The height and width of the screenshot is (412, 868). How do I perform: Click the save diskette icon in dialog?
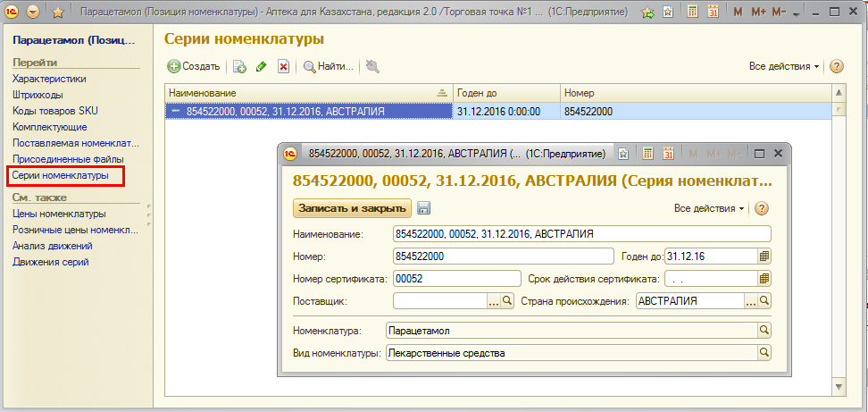pos(424,208)
